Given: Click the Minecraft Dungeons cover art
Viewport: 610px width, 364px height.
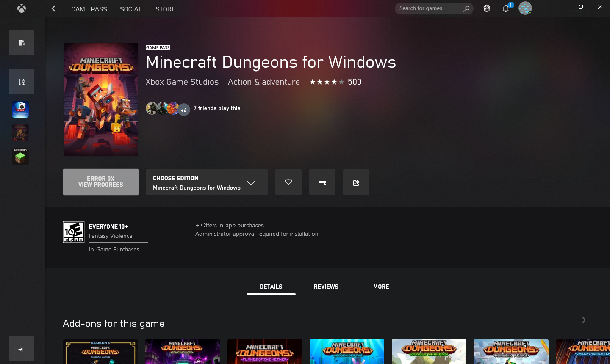Looking at the screenshot, I should click(x=101, y=99).
